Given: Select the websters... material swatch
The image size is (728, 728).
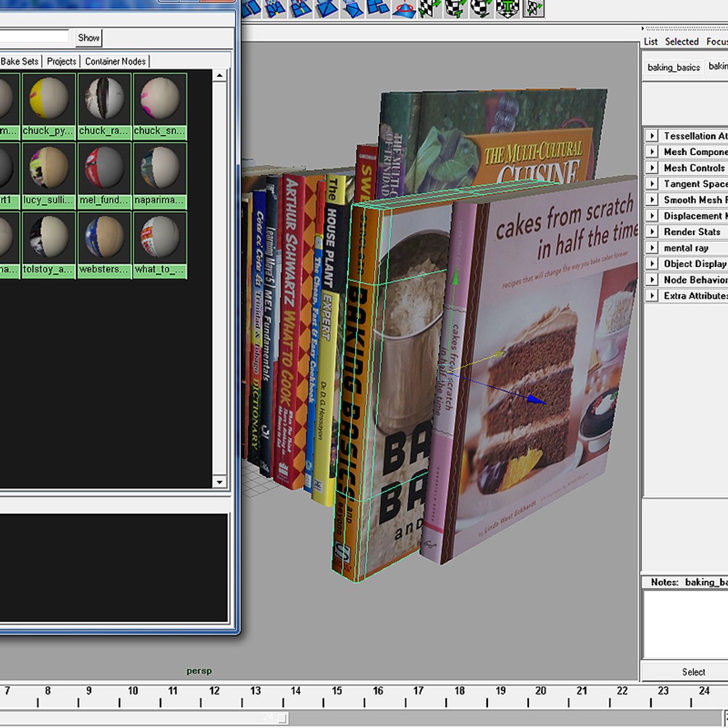Looking at the screenshot, I should (x=104, y=245).
